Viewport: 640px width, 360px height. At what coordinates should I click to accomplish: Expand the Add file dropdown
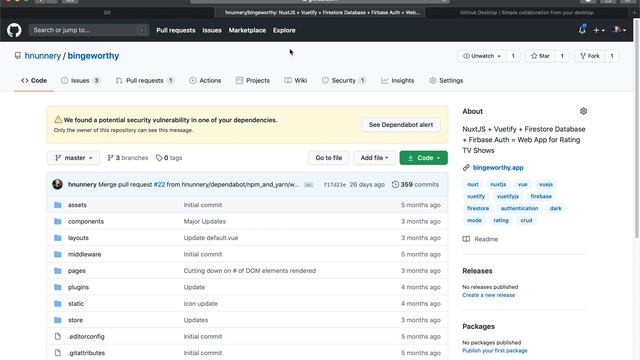point(374,158)
